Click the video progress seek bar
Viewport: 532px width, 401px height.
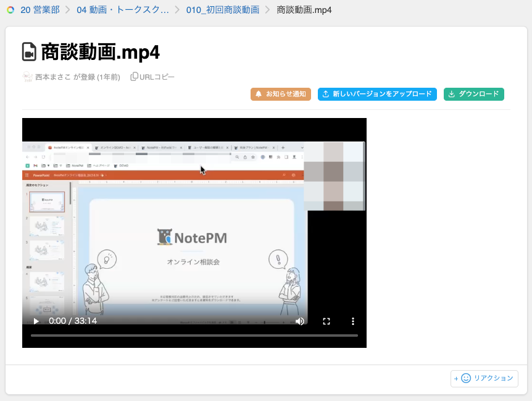[x=194, y=336]
